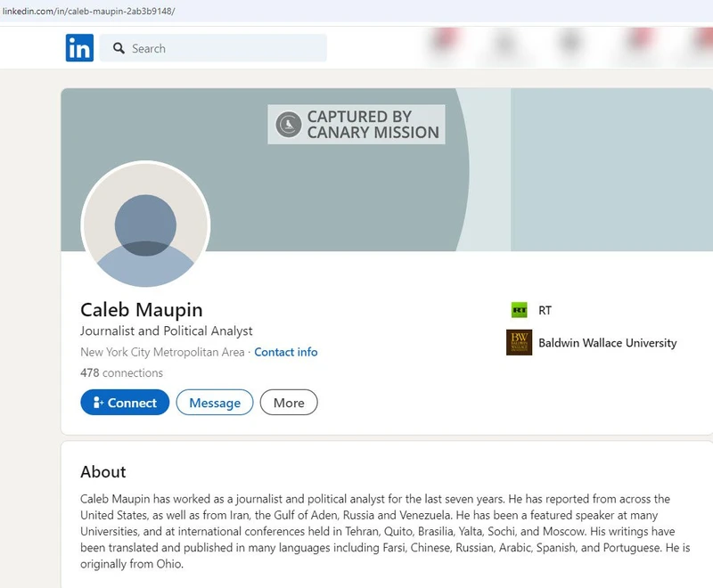Click the person-add icon inside Connect button
This screenshot has height=588, width=713.
pos(100,403)
